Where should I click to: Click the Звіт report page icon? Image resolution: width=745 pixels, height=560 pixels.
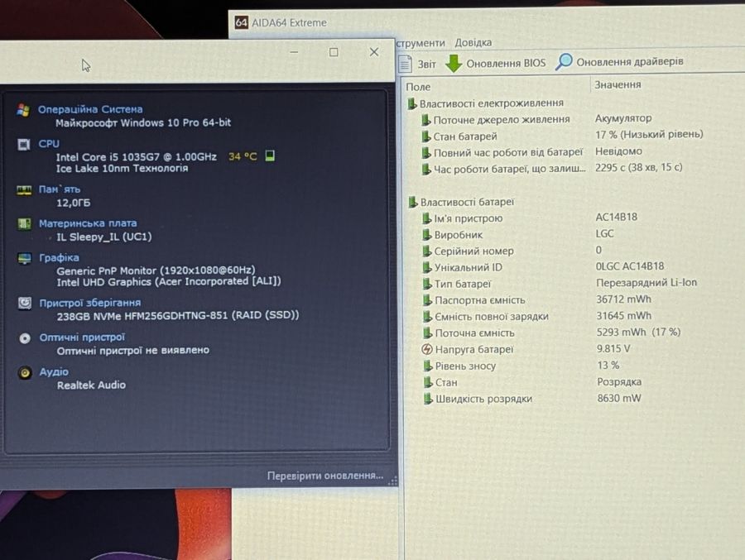pyautogui.click(x=405, y=64)
